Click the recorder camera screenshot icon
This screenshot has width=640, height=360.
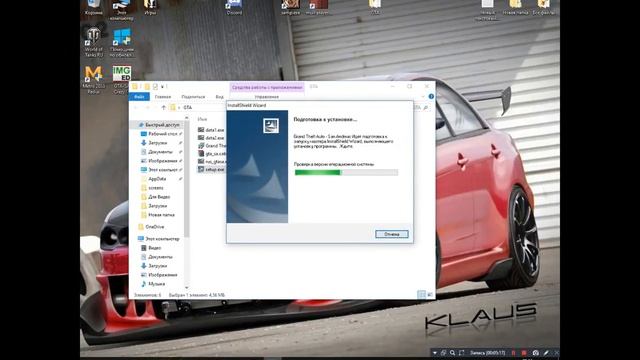coord(535,353)
